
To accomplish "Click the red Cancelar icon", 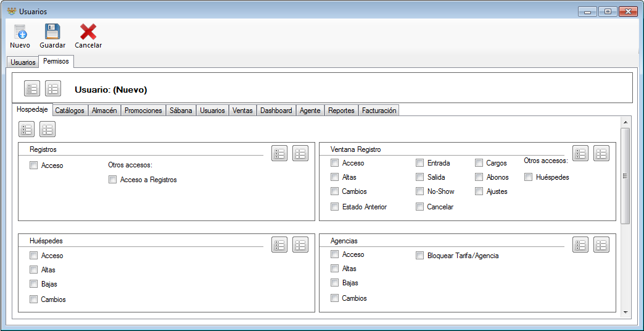I will coord(88,31).
